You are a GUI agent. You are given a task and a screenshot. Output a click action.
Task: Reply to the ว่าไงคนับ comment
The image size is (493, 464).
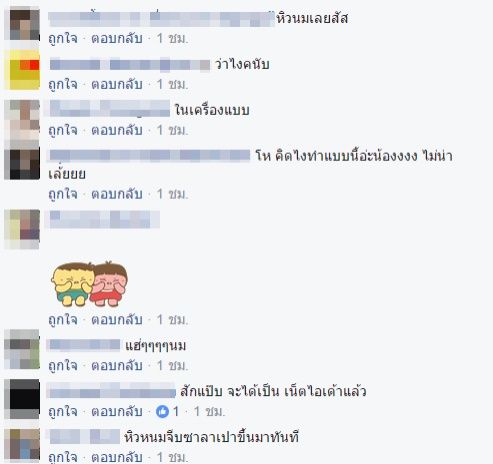(117, 84)
